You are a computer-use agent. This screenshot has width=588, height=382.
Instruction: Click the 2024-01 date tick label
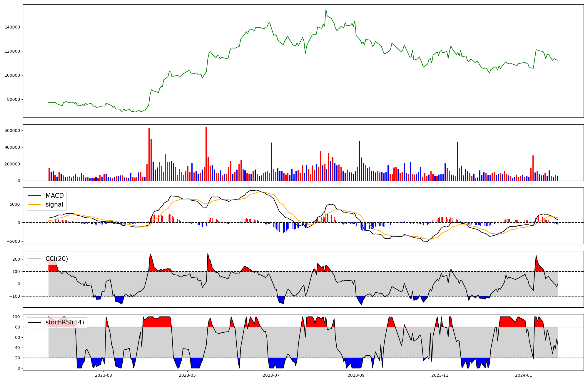click(x=524, y=375)
